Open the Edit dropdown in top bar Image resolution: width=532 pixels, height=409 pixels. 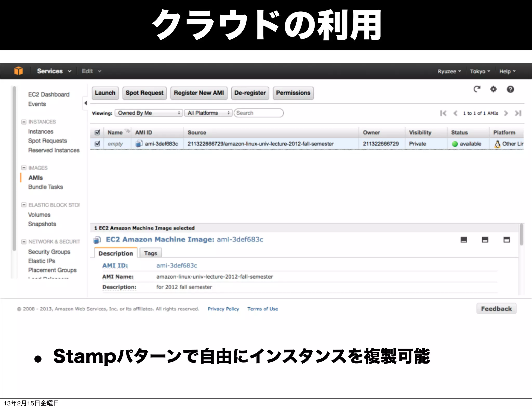click(91, 71)
